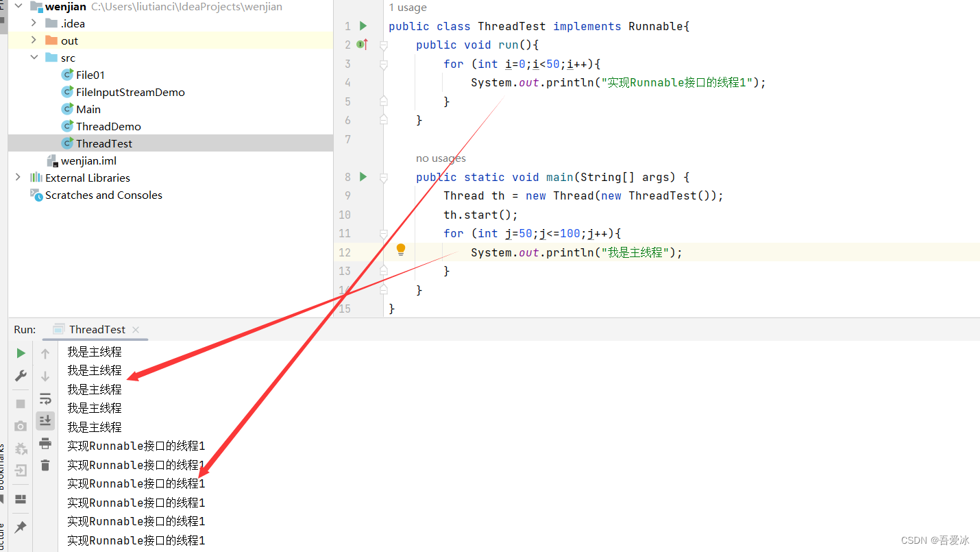Click run gutter icon beside class ThreadTest line
This screenshot has width=980, height=552.
[363, 26]
